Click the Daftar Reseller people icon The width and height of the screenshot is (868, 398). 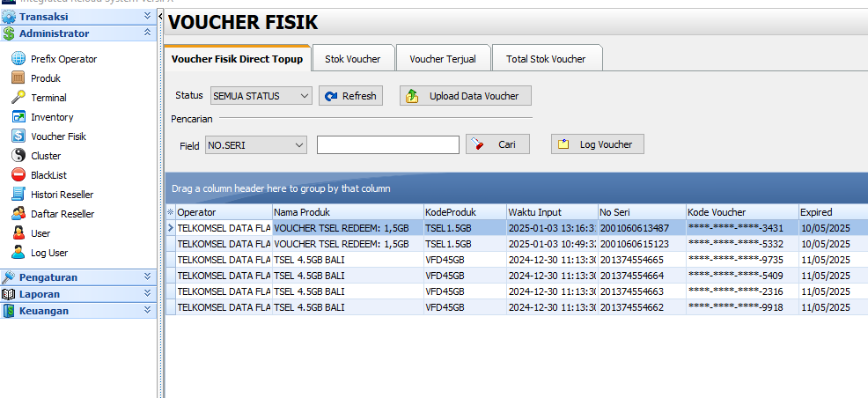(x=18, y=214)
